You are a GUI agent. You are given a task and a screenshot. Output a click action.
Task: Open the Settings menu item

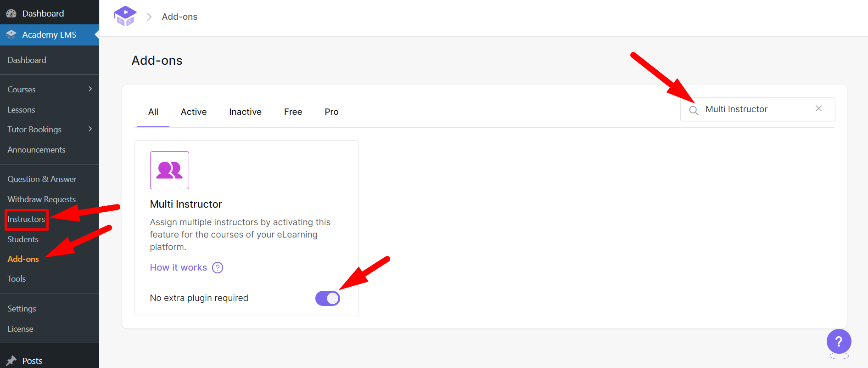pyautogui.click(x=22, y=308)
